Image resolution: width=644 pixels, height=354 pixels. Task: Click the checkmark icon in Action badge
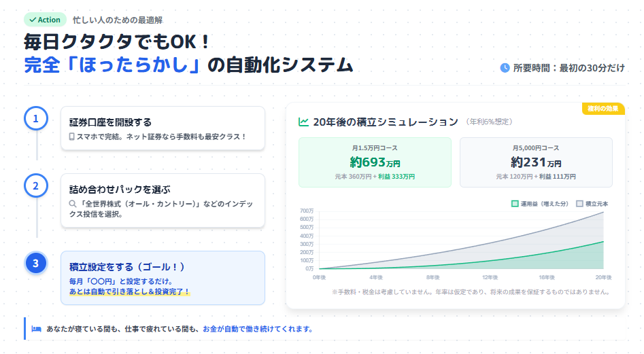click(x=32, y=20)
